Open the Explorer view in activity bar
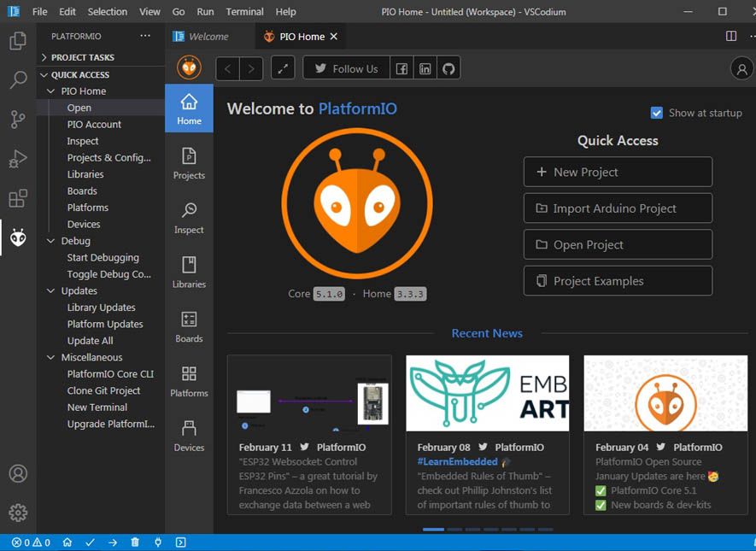756x551 pixels. 18,41
